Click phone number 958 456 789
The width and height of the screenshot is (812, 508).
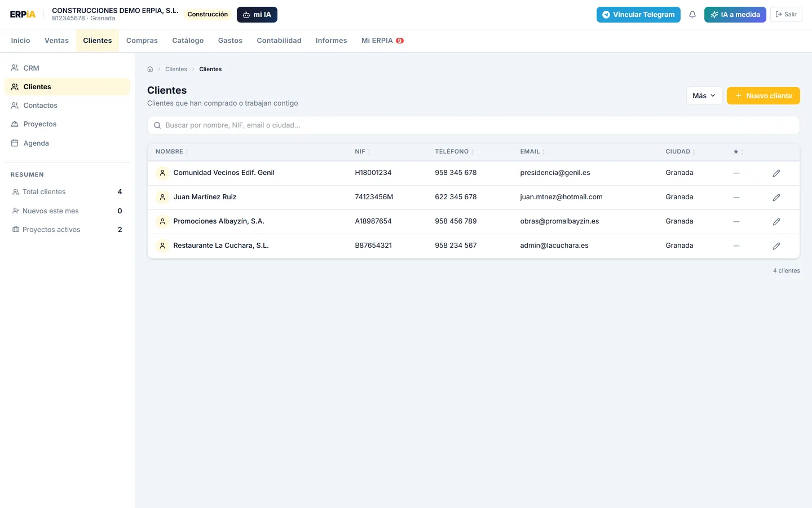point(456,221)
